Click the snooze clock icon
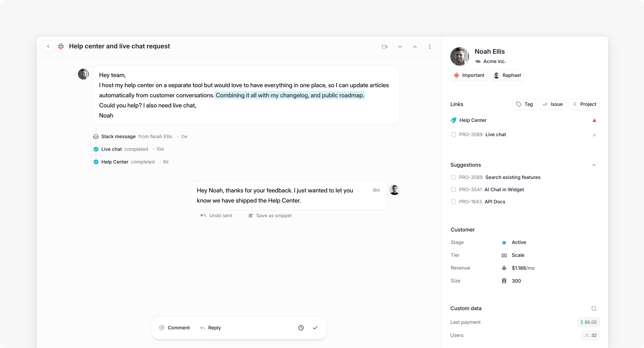 point(301,328)
